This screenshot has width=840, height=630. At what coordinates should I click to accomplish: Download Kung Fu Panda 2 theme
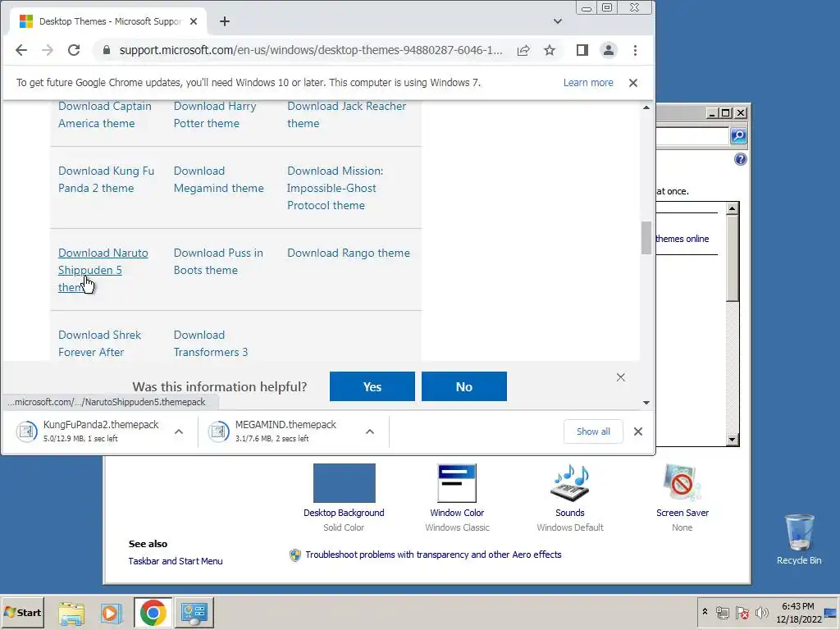click(x=106, y=180)
